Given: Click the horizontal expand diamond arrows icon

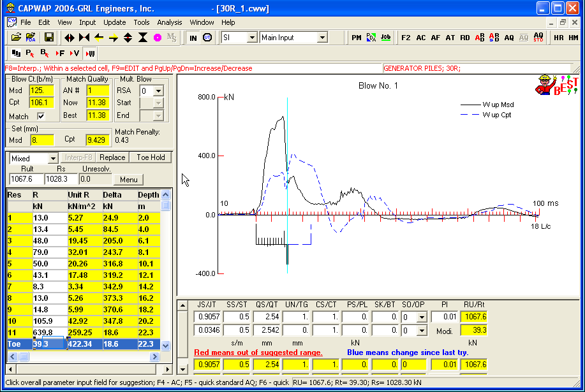Looking at the screenshot, I should (70, 38).
